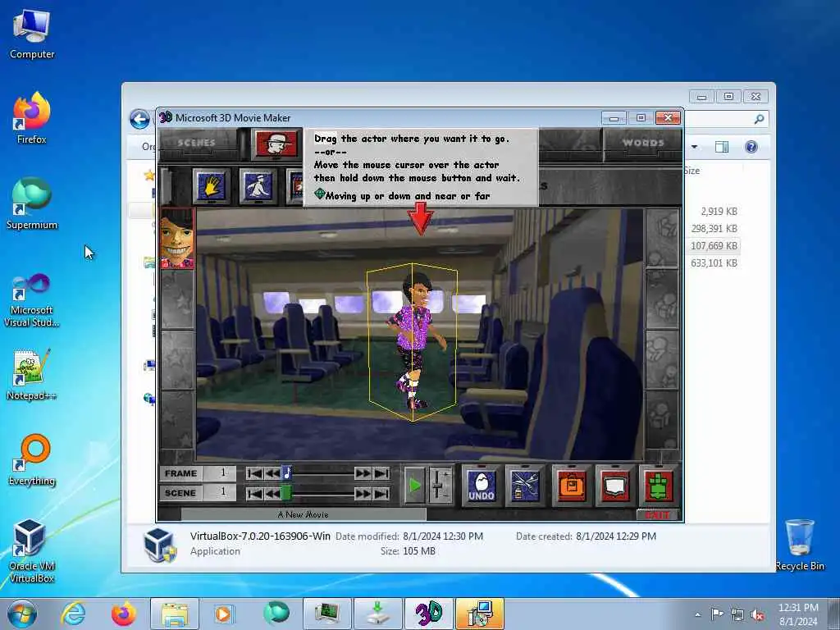
Task: Jump to last scene on scene slider
Action: pos(381,493)
